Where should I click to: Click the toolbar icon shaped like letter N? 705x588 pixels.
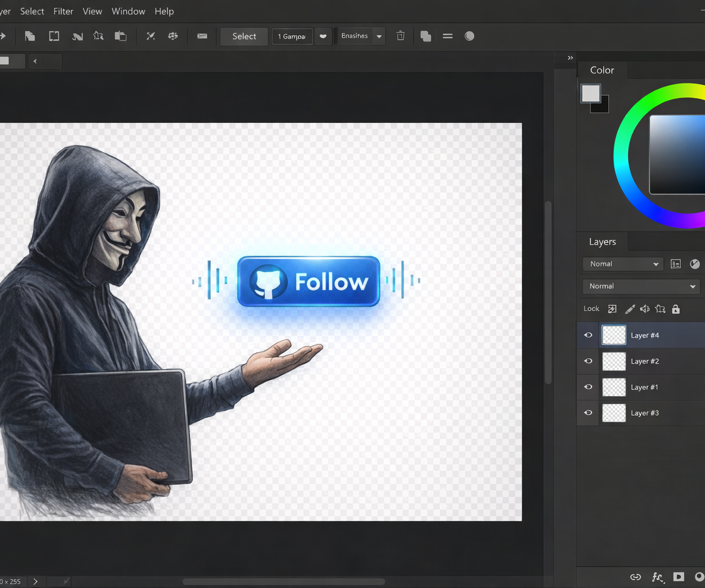(77, 36)
